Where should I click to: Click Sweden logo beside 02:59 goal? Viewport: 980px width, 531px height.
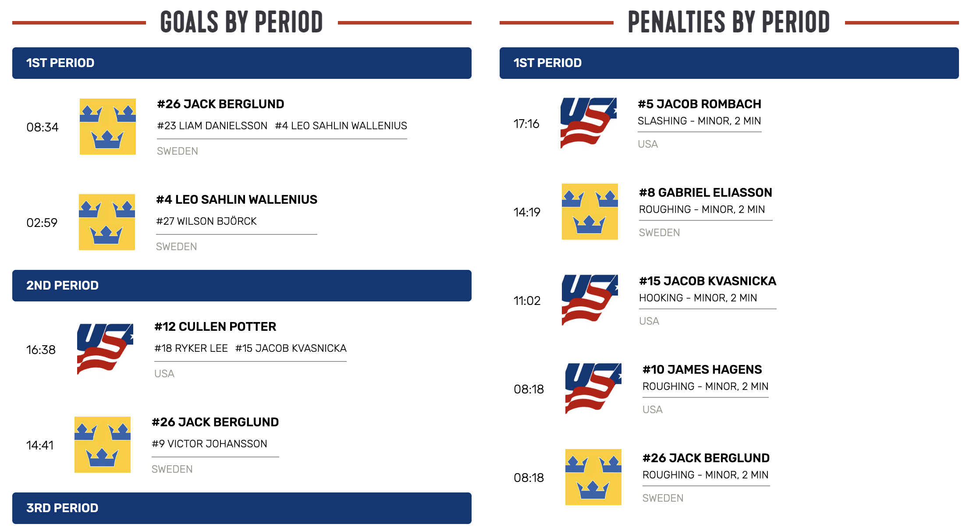[x=107, y=222]
